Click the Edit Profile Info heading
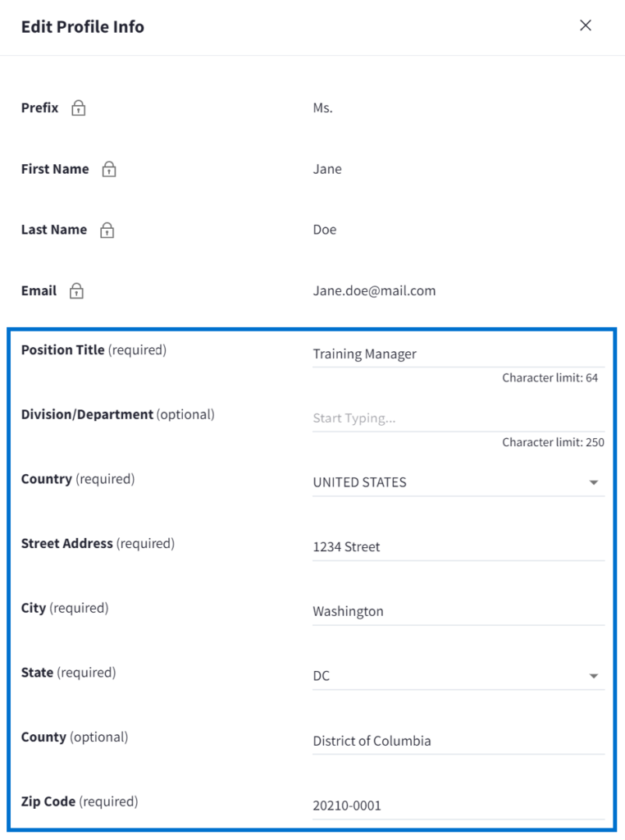 82,26
